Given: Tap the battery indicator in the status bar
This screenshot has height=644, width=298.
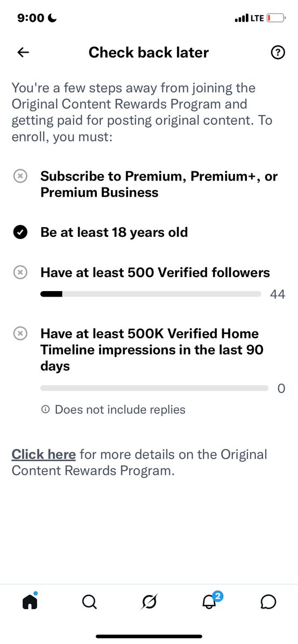Looking at the screenshot, I should (276, 18).
